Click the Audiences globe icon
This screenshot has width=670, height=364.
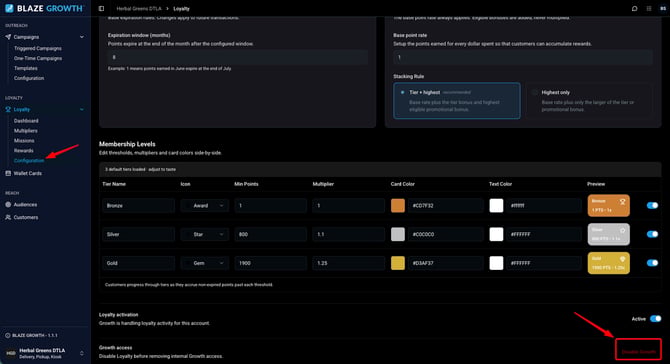[8, 205]
